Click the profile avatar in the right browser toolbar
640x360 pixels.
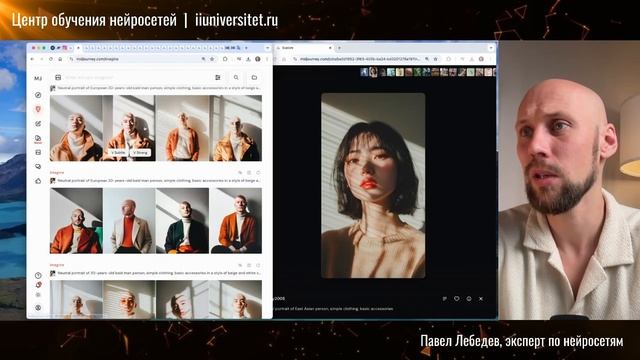tap(481, 59)
